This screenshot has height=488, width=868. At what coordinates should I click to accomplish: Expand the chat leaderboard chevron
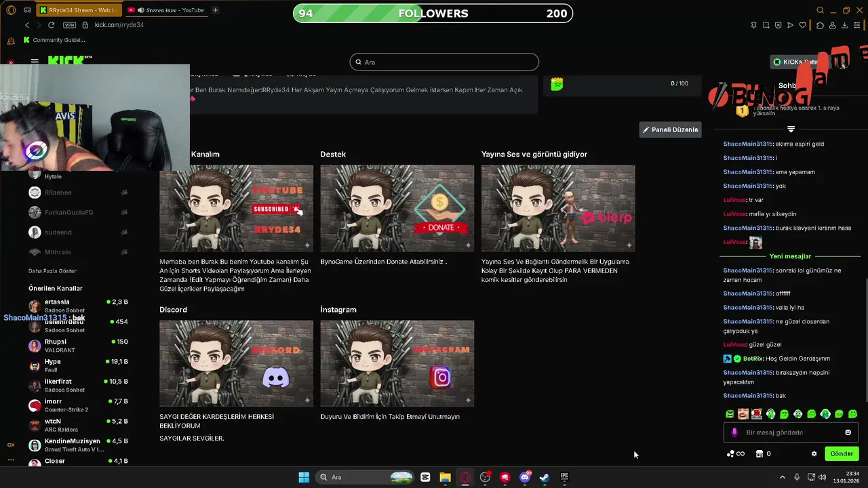point(791,129)
